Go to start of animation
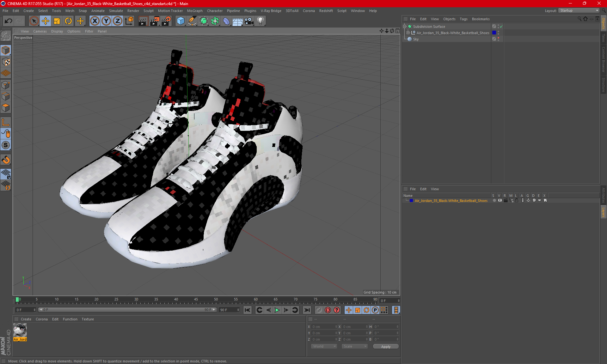 pos(248,310)
